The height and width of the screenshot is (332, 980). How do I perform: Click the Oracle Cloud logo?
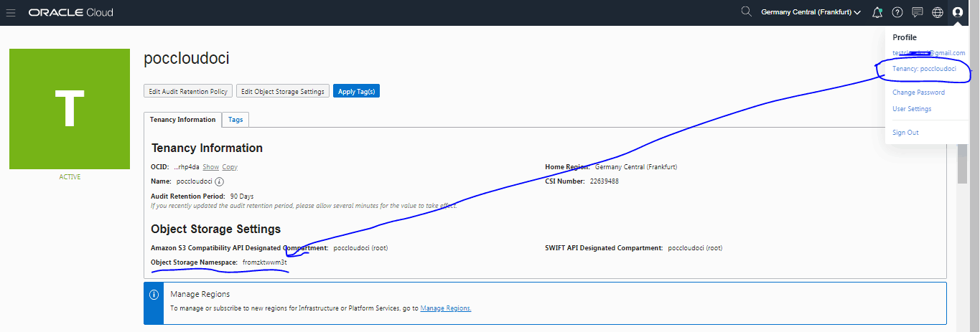[70, 12]
